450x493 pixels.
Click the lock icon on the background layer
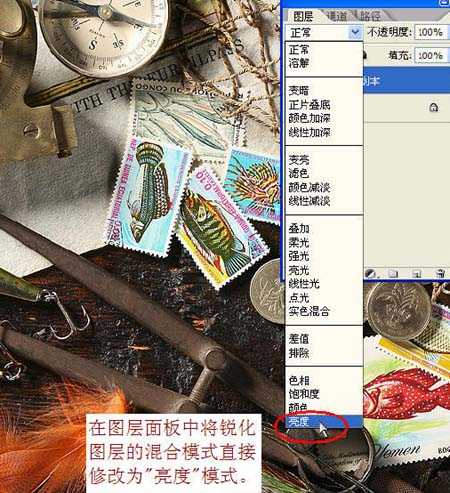pyautogui.click(x=434, y=107)
